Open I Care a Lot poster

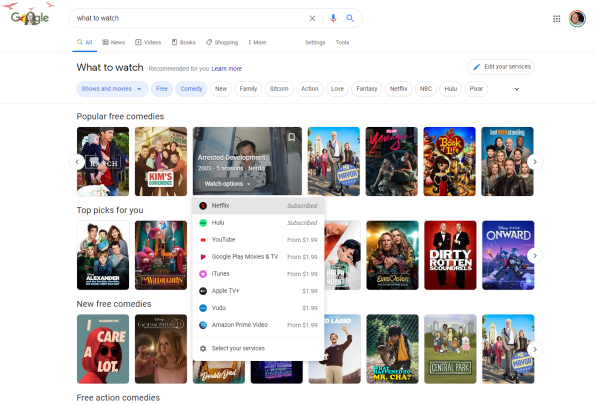point(103,349)
